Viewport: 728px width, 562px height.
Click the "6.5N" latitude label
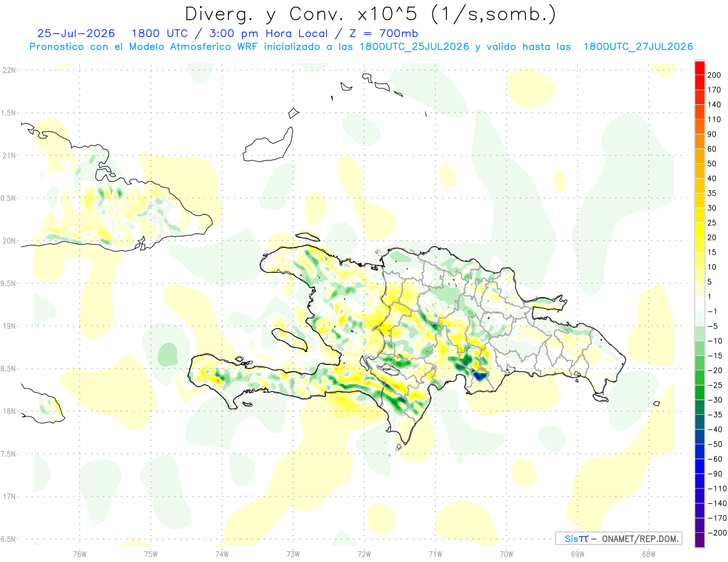(x=8, y=539)
